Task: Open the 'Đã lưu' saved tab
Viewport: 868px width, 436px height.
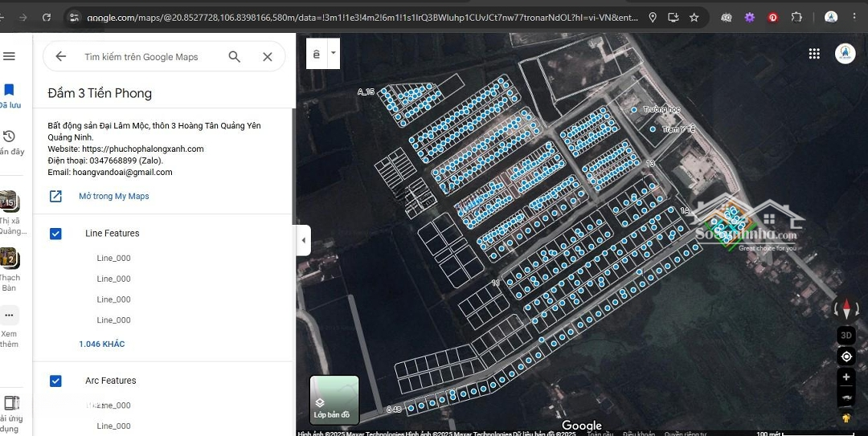Action: 10,96
